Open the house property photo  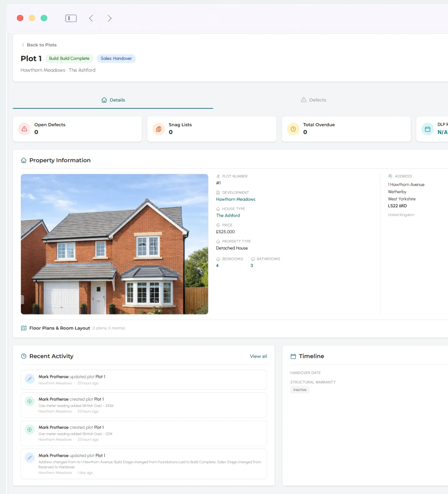(x=114, y=244)
